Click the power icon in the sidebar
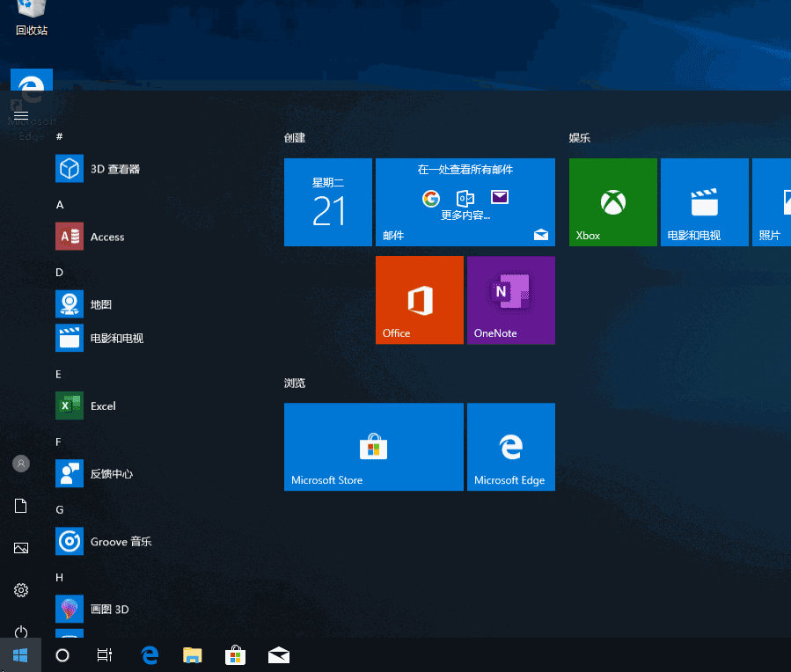791x672 pixels. coord(20,632)
